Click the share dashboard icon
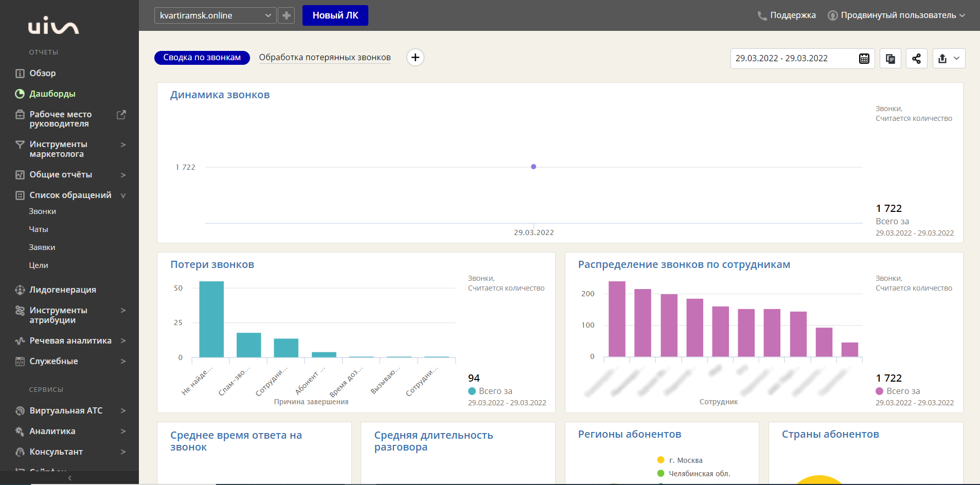980x485 pixels. [916, 59]
